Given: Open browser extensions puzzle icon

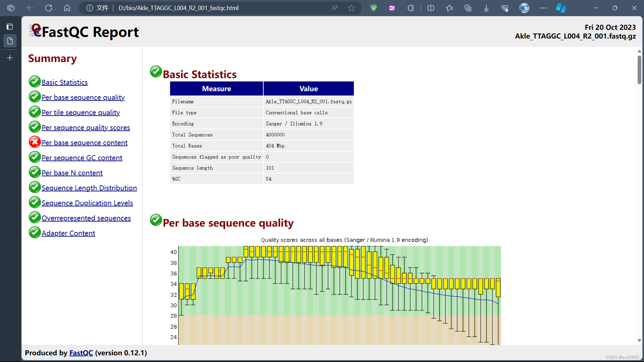Looking at the screenshot, I should coord(411,8).
